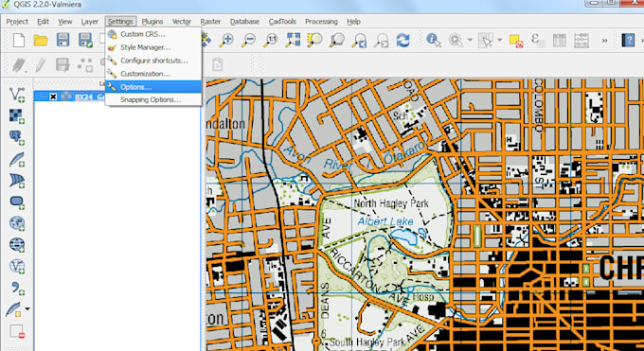Click the Add MSSQL Spatial Layer icon
Viewport: 644px width, 351px height.
(x=17, y=180)
